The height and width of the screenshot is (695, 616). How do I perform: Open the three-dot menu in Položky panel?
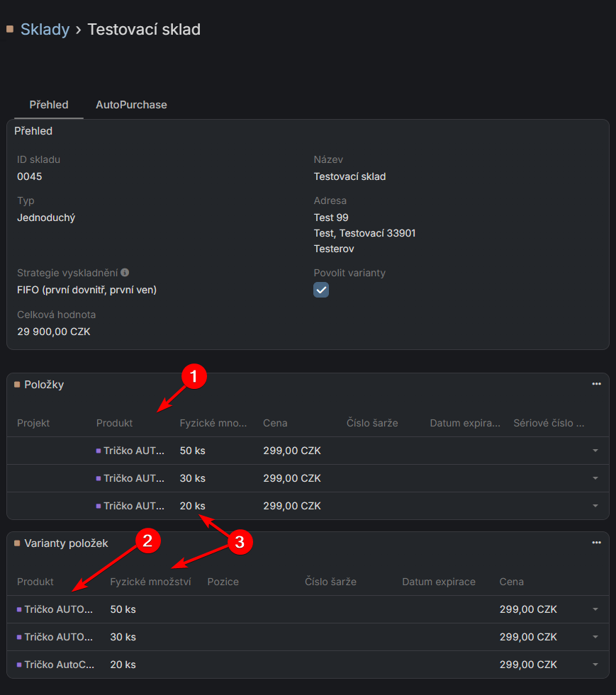[x=596, y=384]
